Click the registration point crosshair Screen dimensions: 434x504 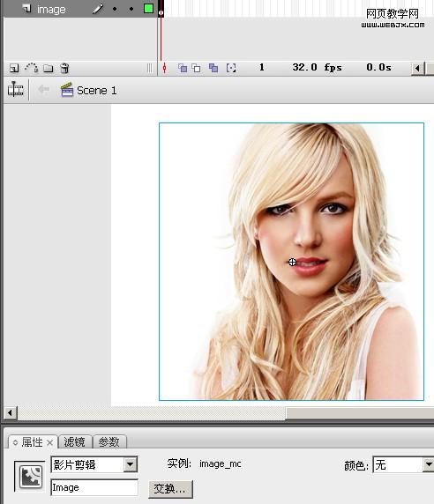292,263
